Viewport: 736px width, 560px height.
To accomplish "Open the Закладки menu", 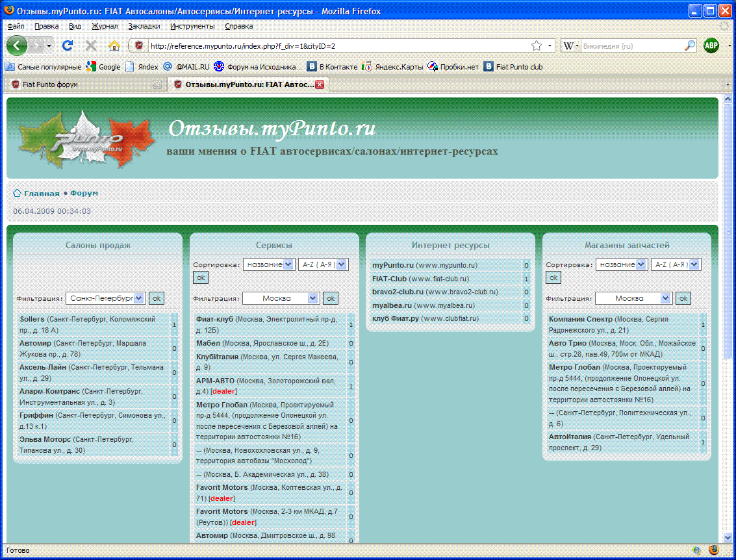I will coord(144,26).
